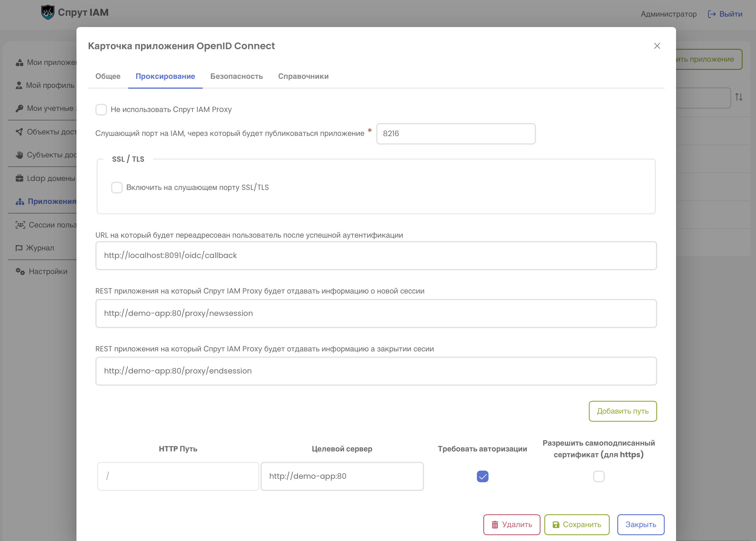Click the Целевой сервер column header

(x=342, y=449)
